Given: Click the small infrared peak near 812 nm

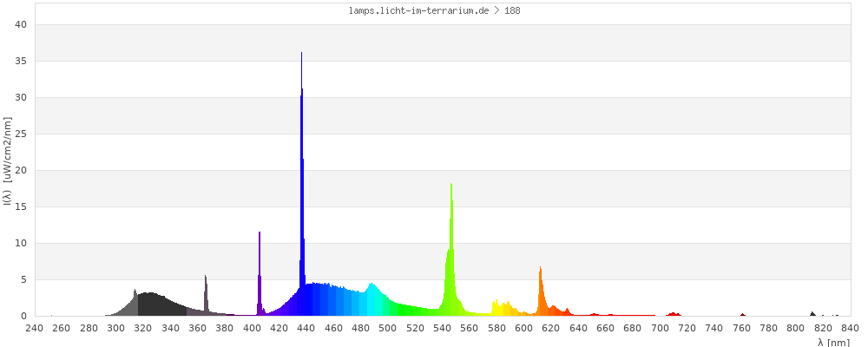Looking at the screenshot, I should [812, 314].
